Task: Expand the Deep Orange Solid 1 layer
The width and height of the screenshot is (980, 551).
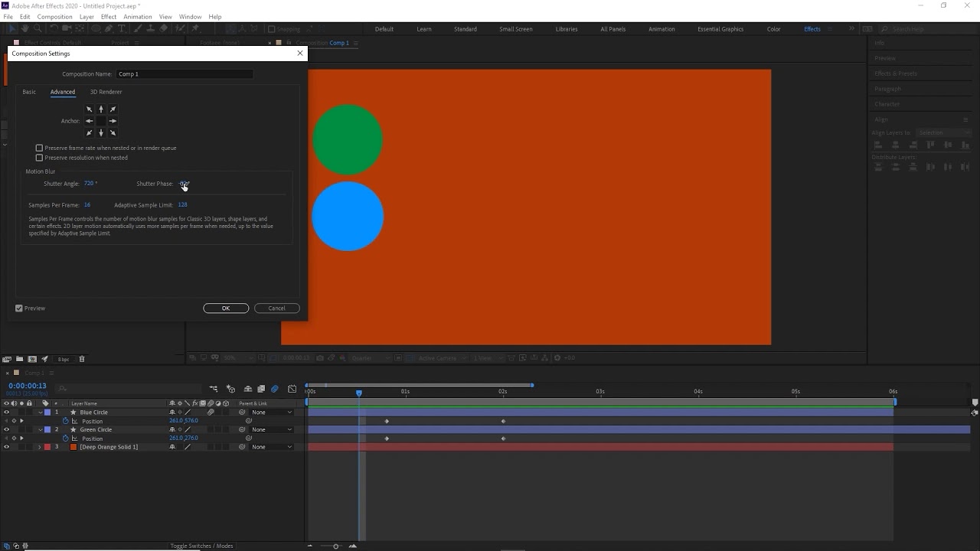Action: pos(39,447)
